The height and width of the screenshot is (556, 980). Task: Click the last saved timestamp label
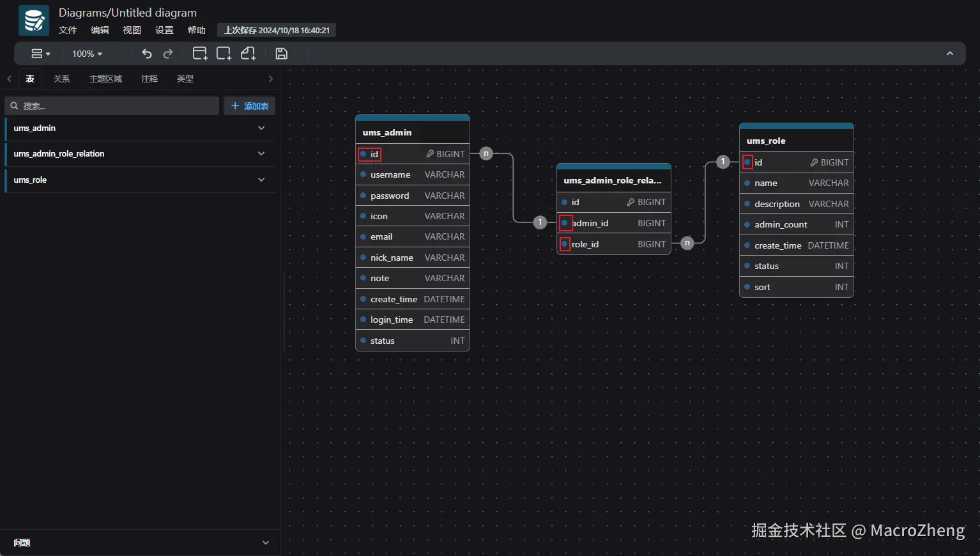point(277,30)
